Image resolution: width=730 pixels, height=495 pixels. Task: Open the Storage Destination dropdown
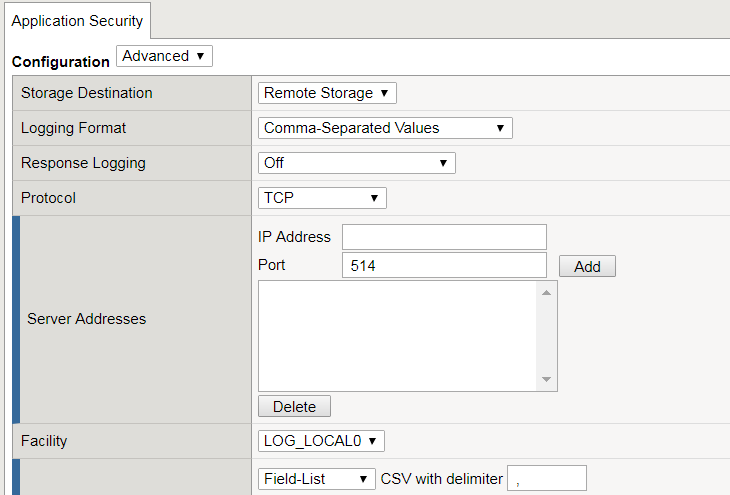[x=327, y=93]
